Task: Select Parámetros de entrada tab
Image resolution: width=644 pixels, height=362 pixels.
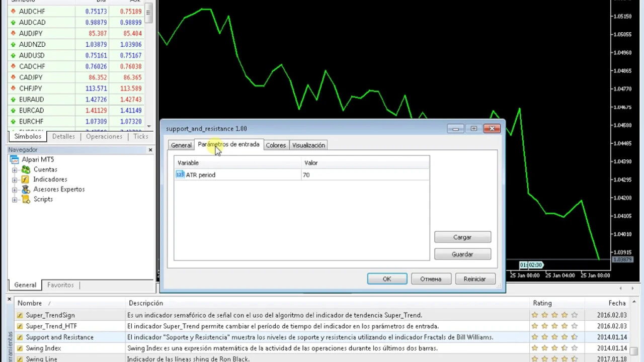Action: point(229,144)
